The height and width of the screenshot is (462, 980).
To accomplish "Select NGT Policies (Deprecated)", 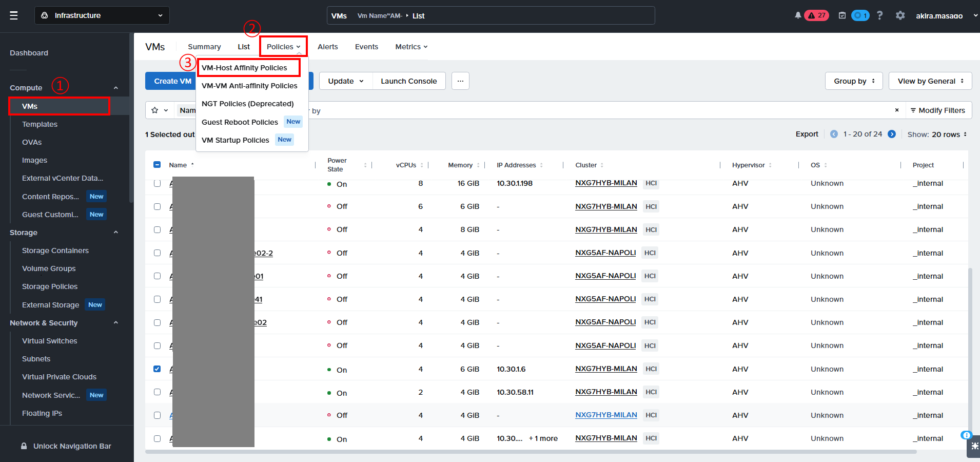I will coord(248,104).
